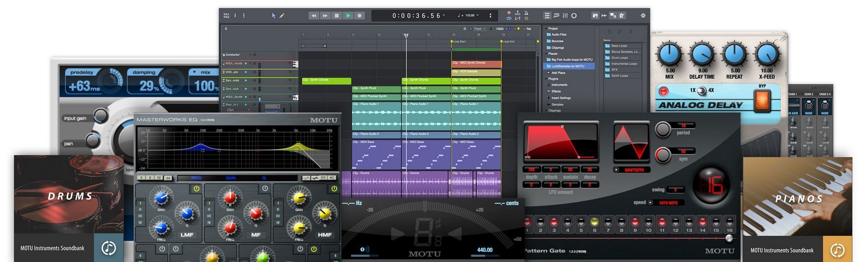868x262 pixels.
Task: Open the 16TH NOTE speed selector
Action: [667, 203]
